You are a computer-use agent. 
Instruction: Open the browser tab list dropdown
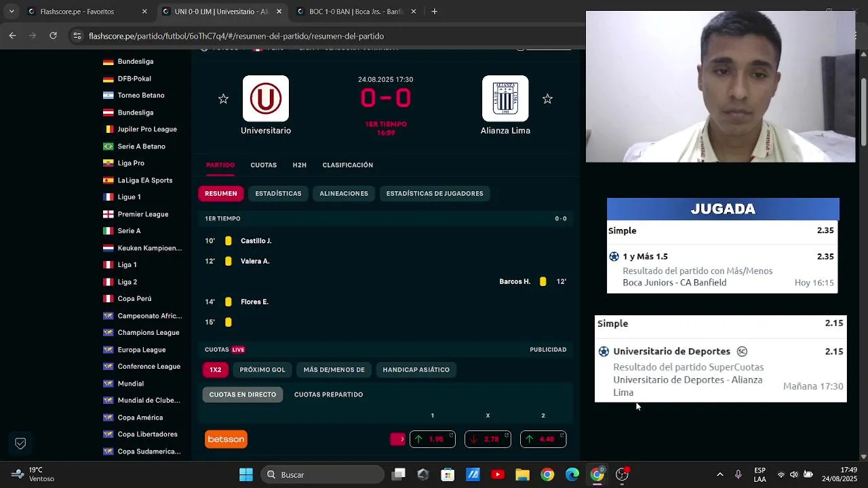[x=12, y=12]
